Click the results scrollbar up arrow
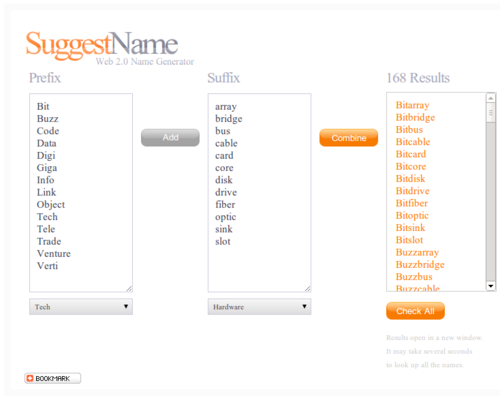The width and height of the screenshot is (500, 400). click(x=491, y=98)
